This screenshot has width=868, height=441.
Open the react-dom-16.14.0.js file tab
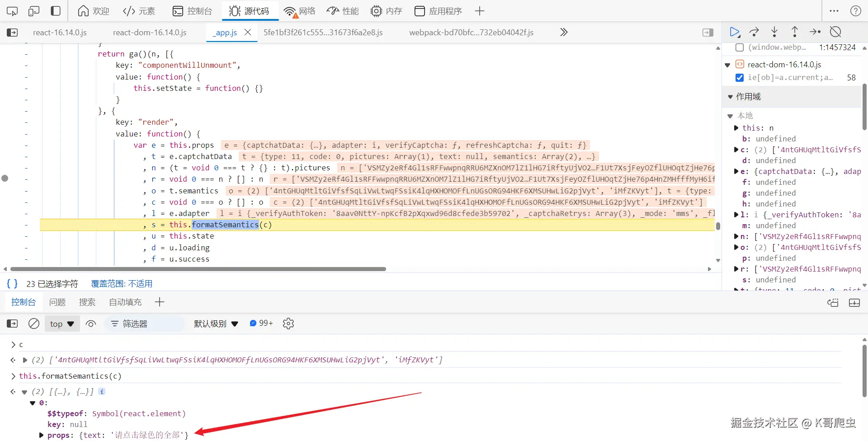pyautogui.click(x=150, y=33)
